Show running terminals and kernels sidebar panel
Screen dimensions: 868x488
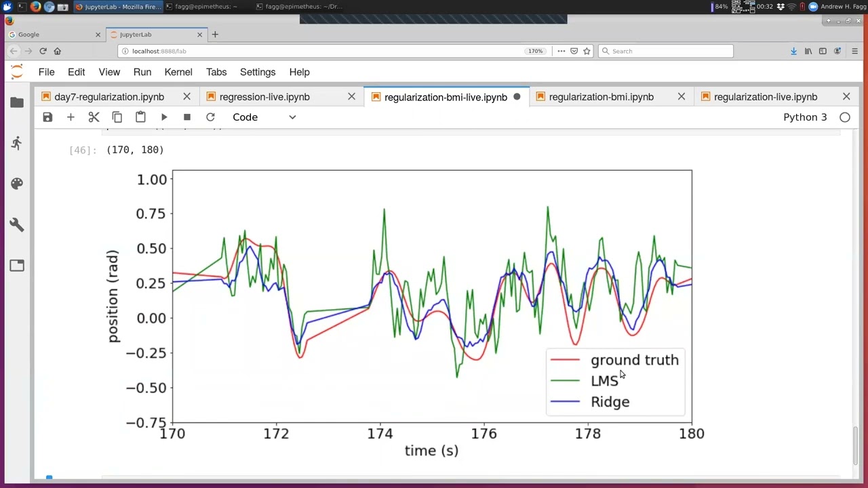pyautogui.click(x=17, y=143)
